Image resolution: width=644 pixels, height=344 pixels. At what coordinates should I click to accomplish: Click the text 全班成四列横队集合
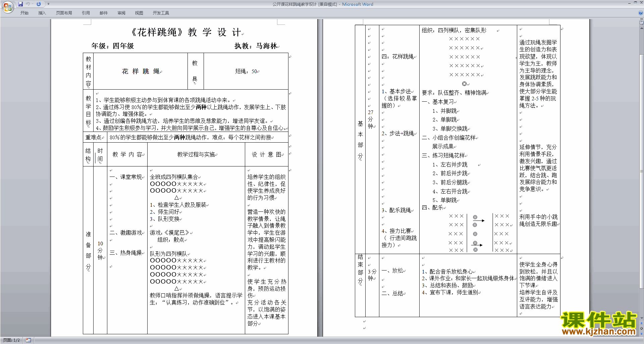174,177
